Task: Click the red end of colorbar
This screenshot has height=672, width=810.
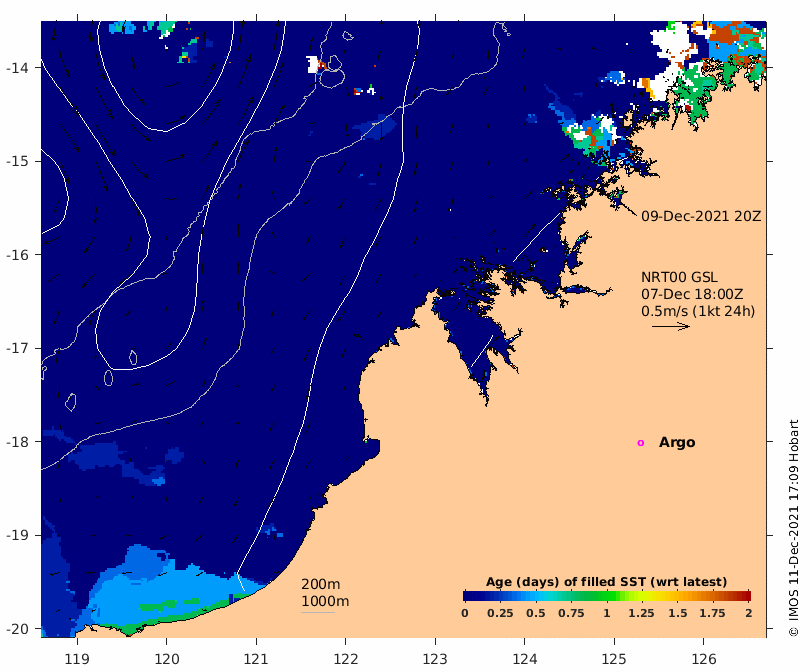Action: tap(745, 596)
